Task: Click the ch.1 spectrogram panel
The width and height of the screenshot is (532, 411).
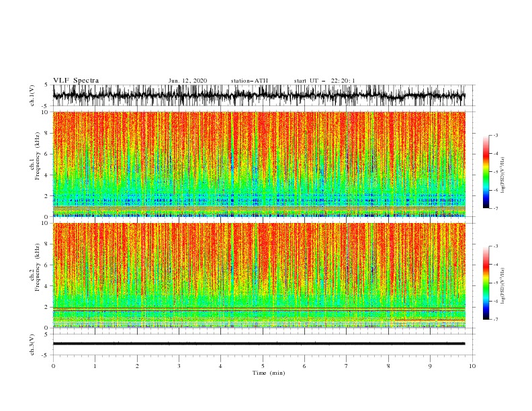Action: pos(259,164)
